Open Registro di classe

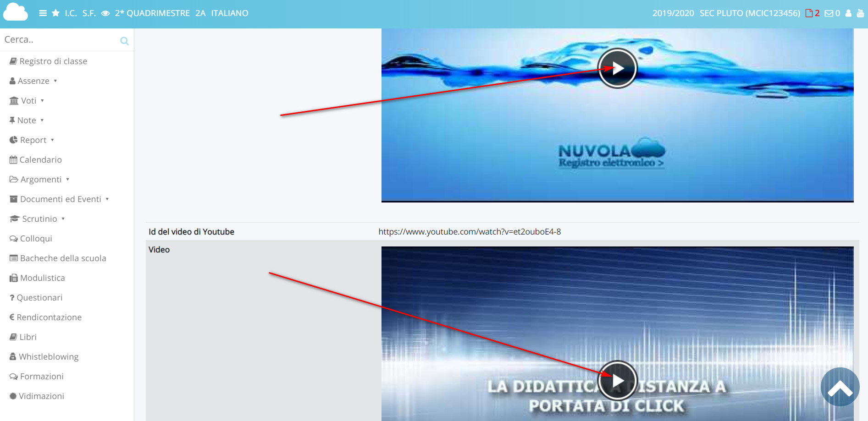point(49,61)
